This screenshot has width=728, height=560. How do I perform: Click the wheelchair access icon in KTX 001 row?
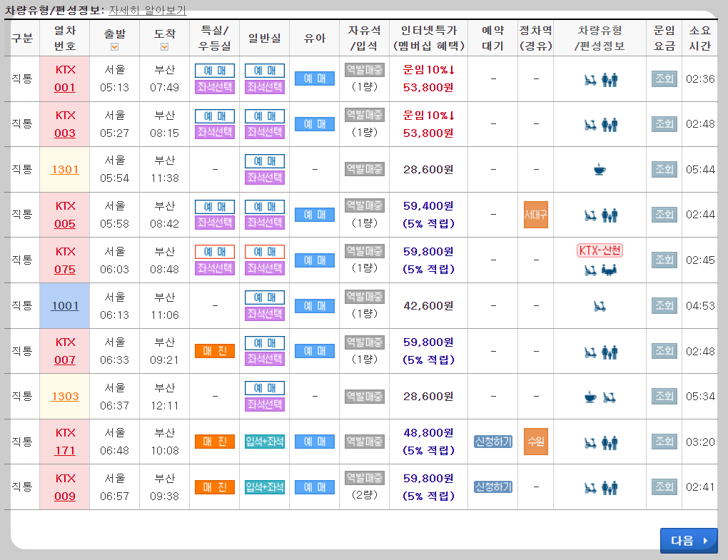(590, 80)
